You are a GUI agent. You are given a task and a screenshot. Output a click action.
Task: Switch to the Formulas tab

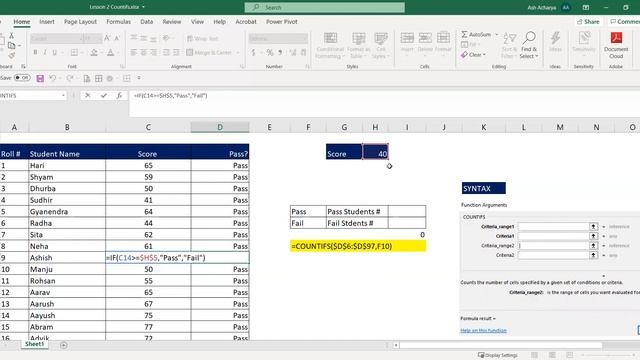118,22
